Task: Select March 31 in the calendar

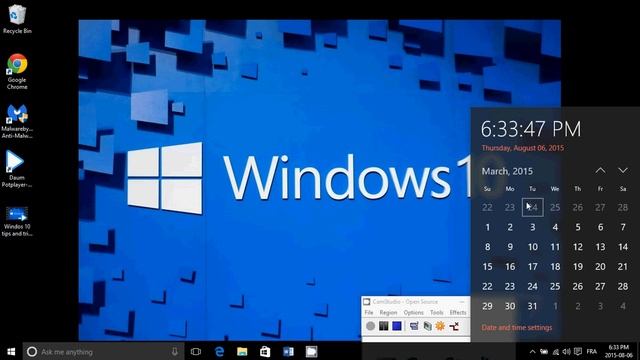Action: point(533,306)
